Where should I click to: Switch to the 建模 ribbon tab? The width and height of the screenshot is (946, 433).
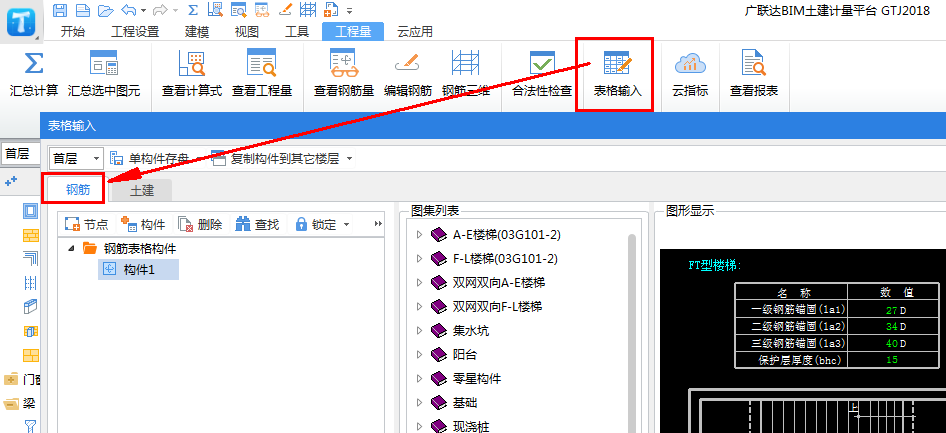197,32
